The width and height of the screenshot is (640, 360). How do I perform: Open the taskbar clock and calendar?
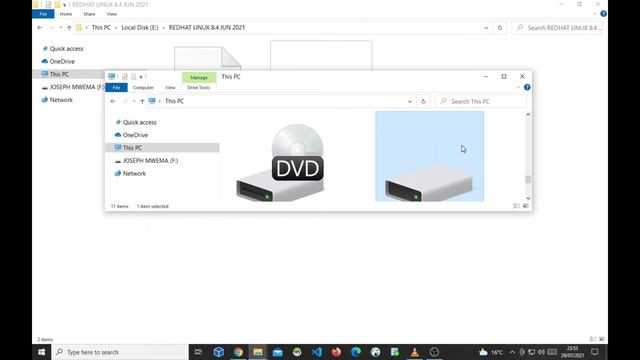click(x=572, y=352)
